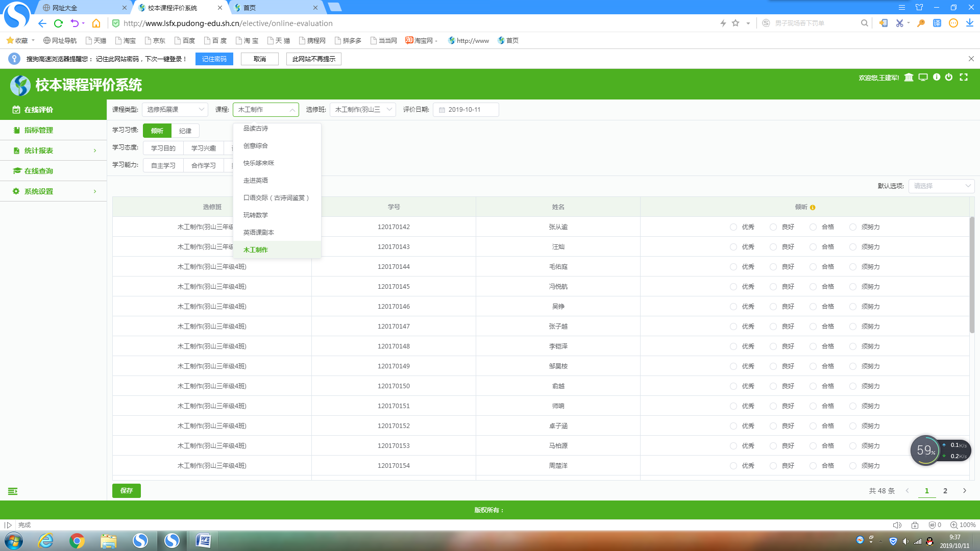
Task: Click the green 保存 button
Action: [126, 491]
